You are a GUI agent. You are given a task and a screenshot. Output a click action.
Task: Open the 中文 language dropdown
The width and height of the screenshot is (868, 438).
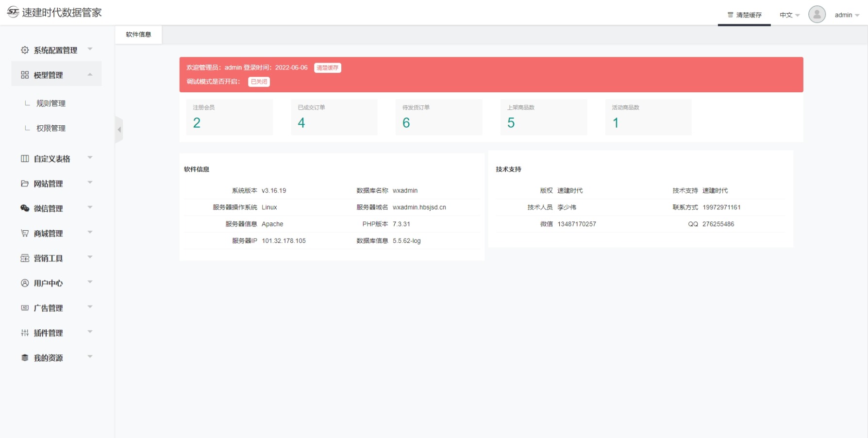[x=789, y=15]
